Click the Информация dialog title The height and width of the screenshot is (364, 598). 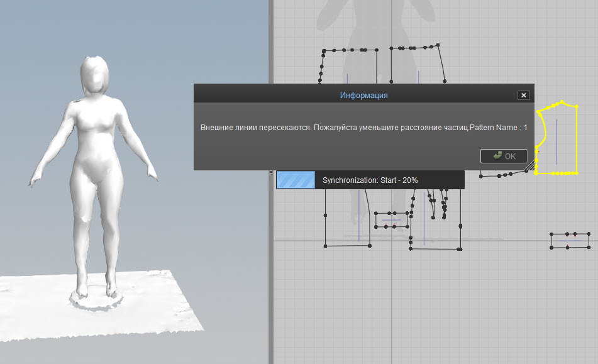[364, 96]
